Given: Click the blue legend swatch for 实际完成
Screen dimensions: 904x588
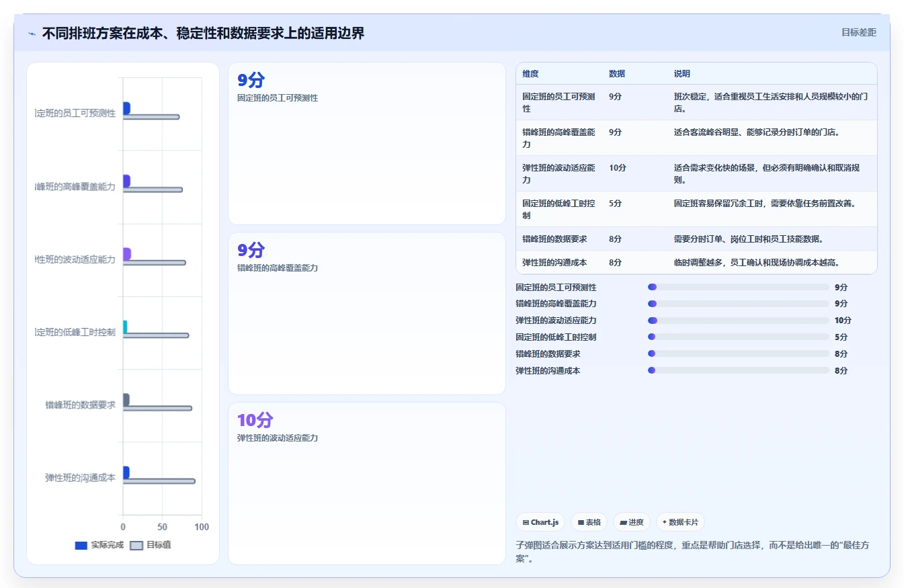Looking at the screenshot, I should [x=81, y=545].
